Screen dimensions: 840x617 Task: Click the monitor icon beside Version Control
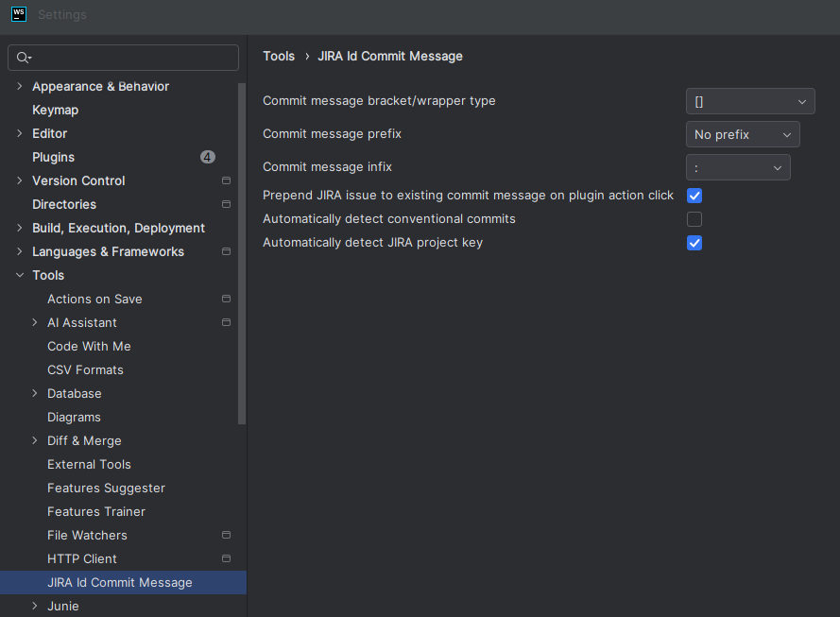pyautogui.click(x=226, y=180)
